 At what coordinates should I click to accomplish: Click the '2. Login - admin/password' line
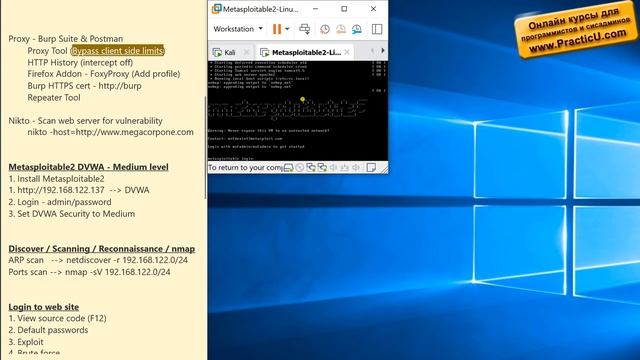point(60,202)
